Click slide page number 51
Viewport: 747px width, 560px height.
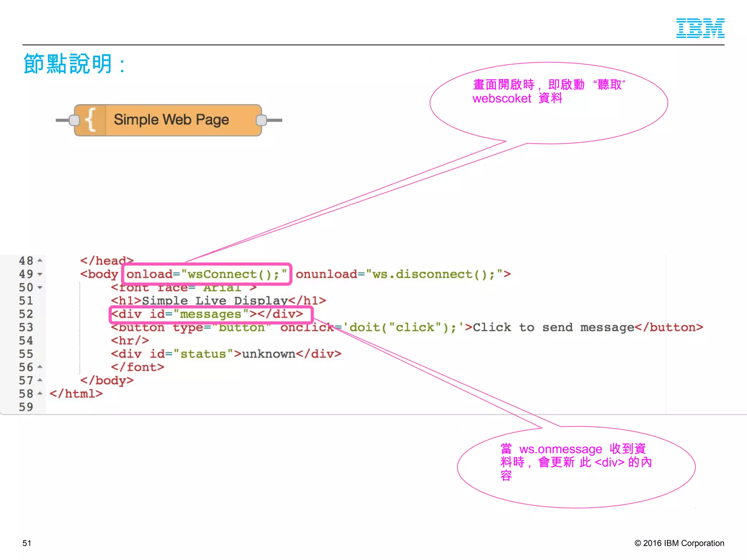[27, 543]
